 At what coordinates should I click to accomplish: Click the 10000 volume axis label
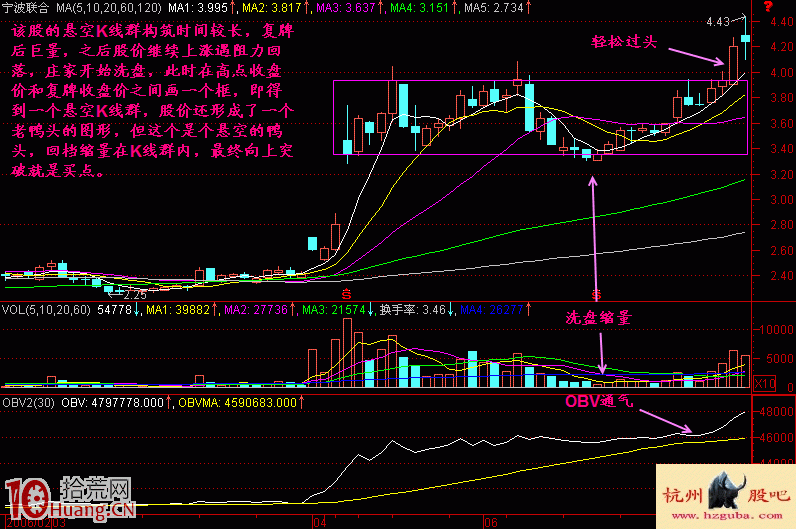pos(776,329)
